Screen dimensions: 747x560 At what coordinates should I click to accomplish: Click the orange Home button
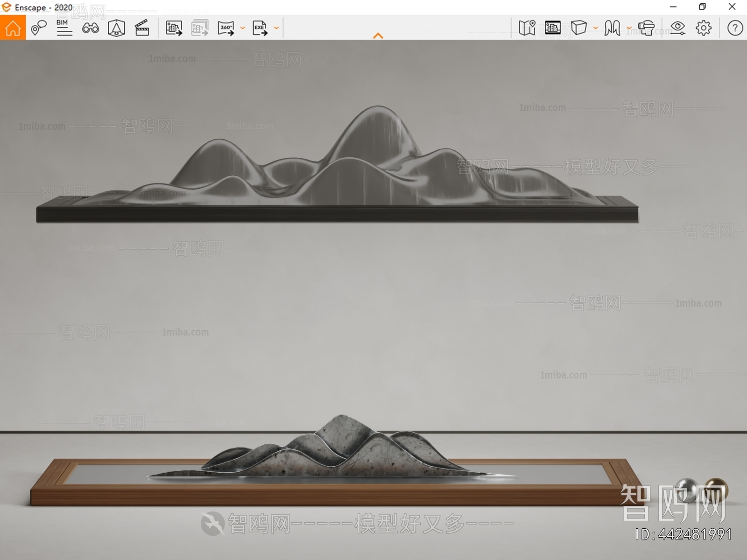click(x=13, y=28)
